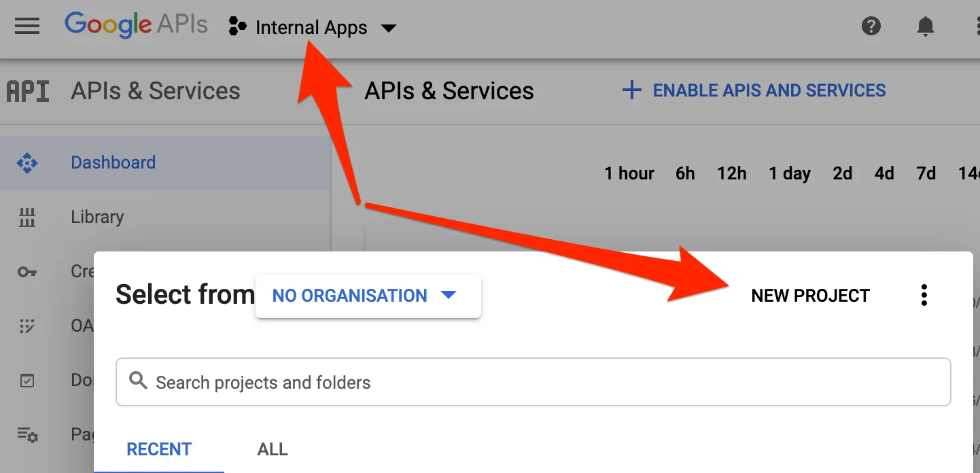
Task: Open the project picker overflow menu
Action: tap(924, 295)
